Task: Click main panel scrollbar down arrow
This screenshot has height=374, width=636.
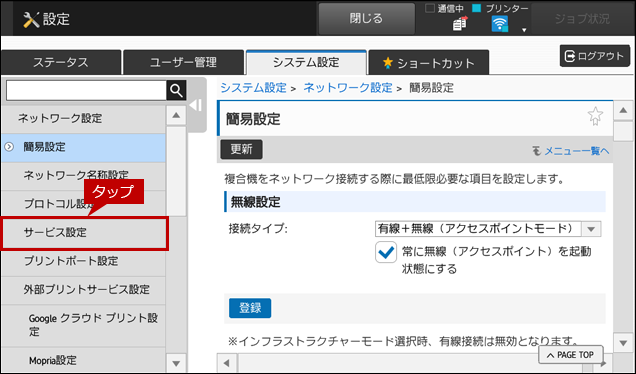Action: tap(623, 343)
